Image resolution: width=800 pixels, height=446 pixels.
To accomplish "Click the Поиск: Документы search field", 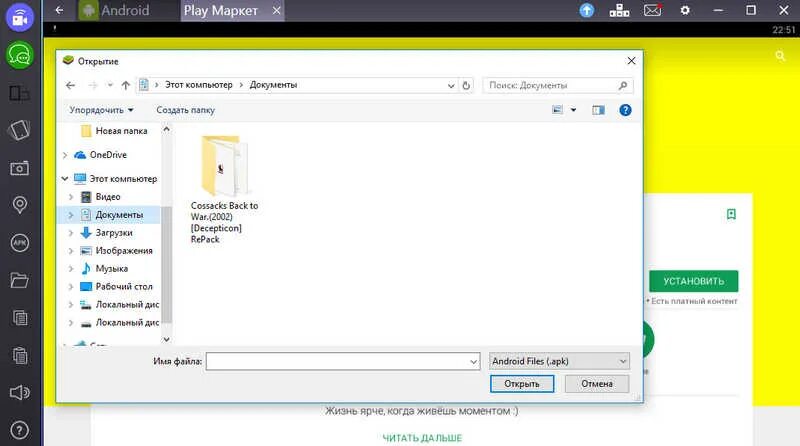I will (x=558, y=85).
